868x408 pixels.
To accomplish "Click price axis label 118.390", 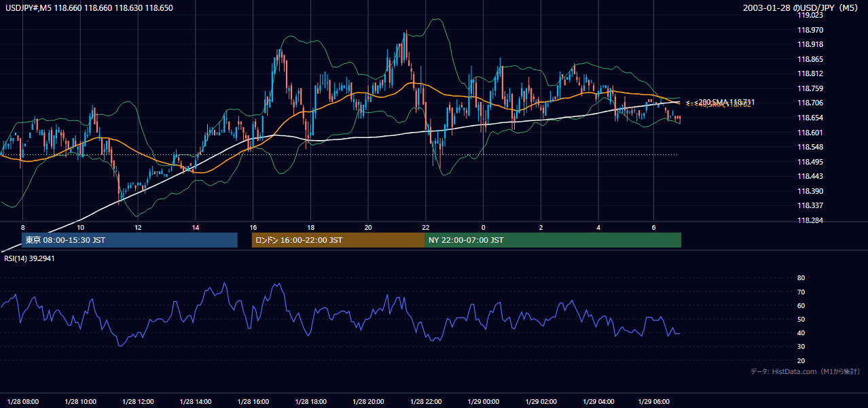I will click(x=810, y=191).
